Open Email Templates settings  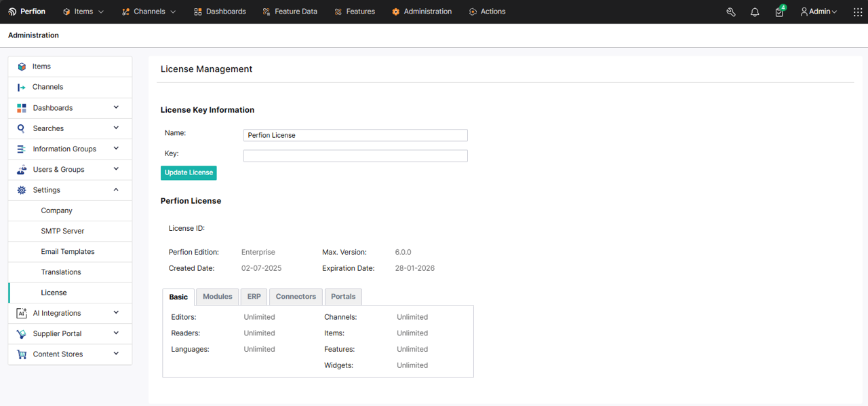(x=70, y=252)
